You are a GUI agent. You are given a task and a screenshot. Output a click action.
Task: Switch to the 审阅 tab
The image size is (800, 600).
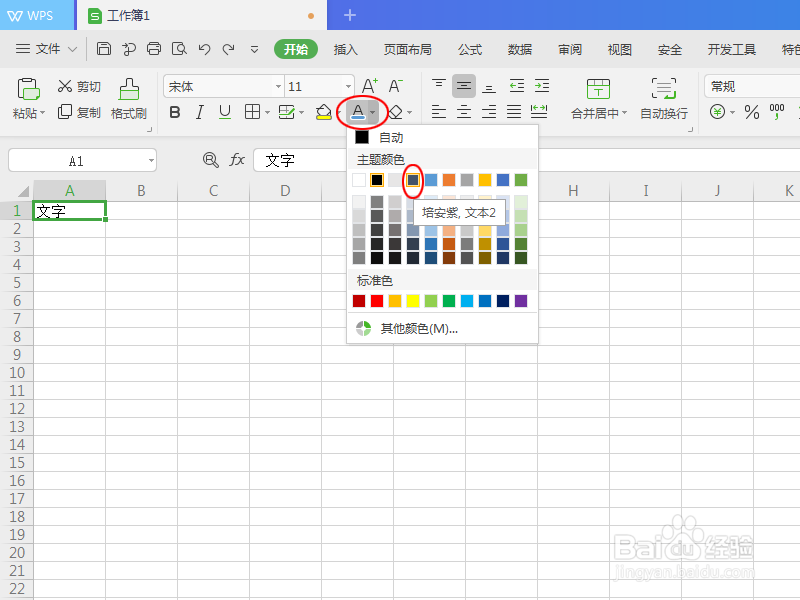(x=570, y=49)
